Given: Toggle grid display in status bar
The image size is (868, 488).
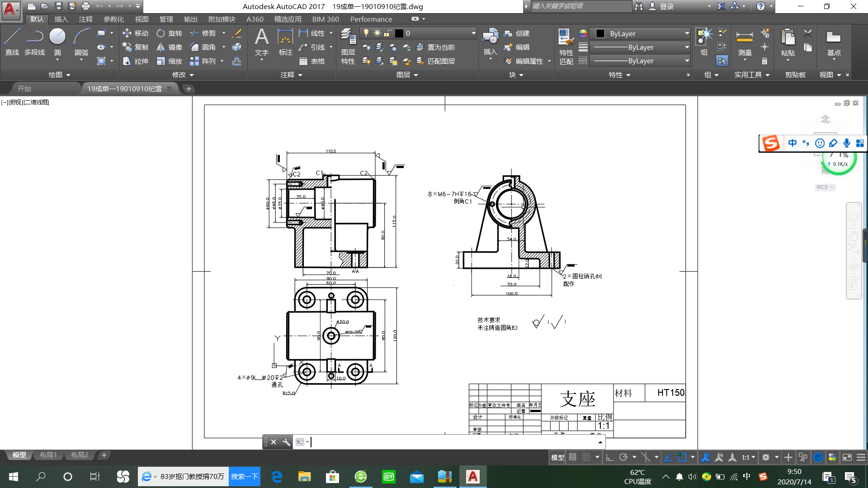Looking at the screenshot, I should [573, 457].
